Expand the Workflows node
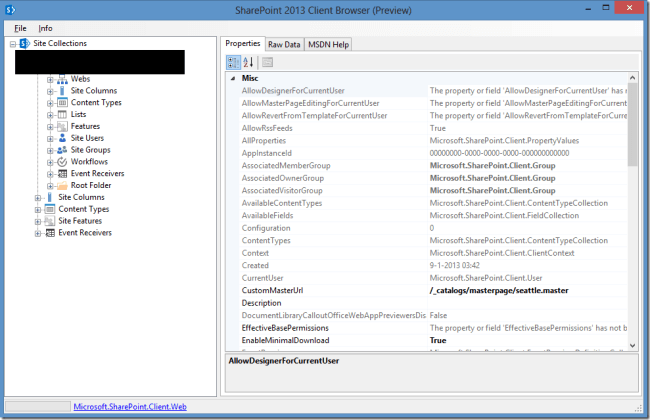The height and width of the screenshot is (420, 650). point(50,163)
